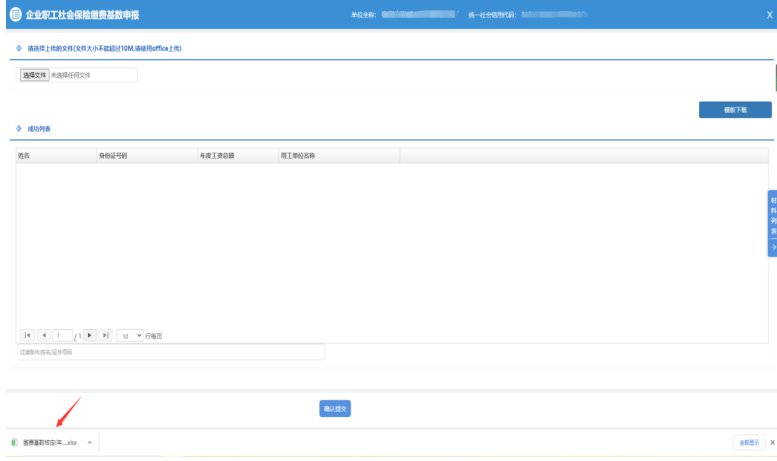Go to previous page of table

click(43, 335)
